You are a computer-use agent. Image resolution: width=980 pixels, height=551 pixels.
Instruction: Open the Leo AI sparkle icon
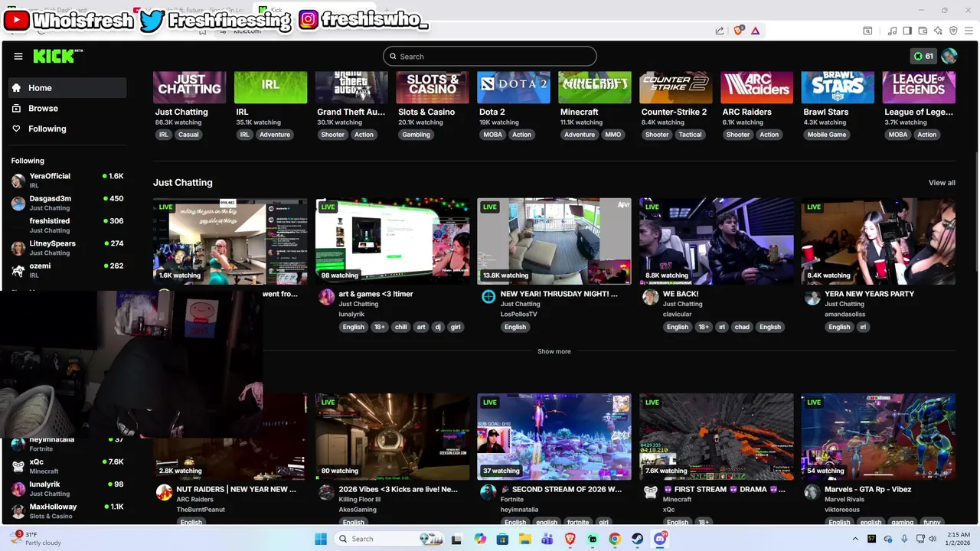tap(938, 31)
